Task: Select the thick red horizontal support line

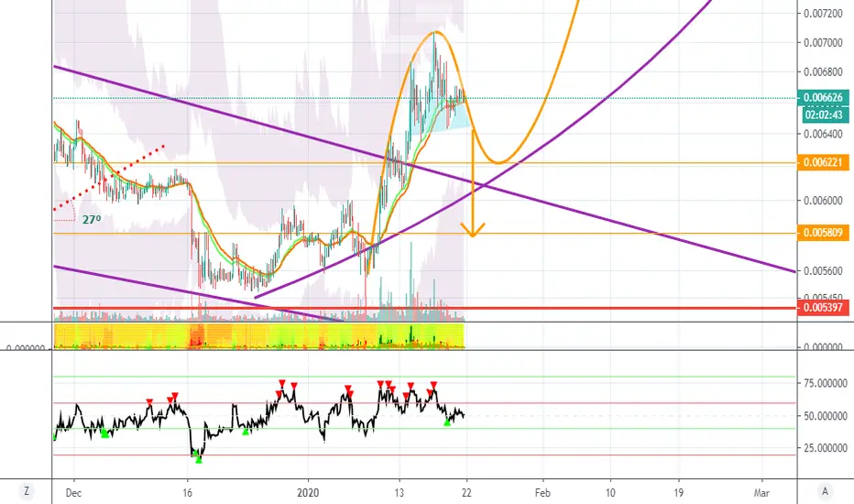Action: tap(425, 309)
